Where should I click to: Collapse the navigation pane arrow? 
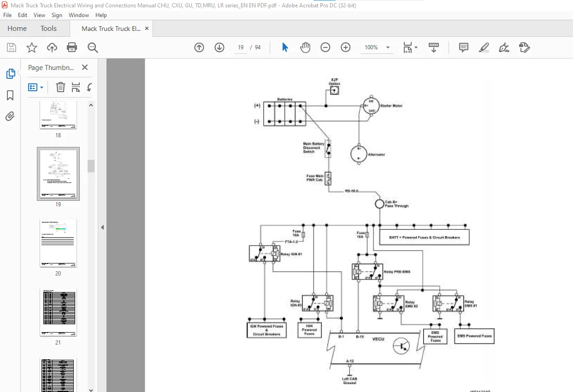coord(102,227)
